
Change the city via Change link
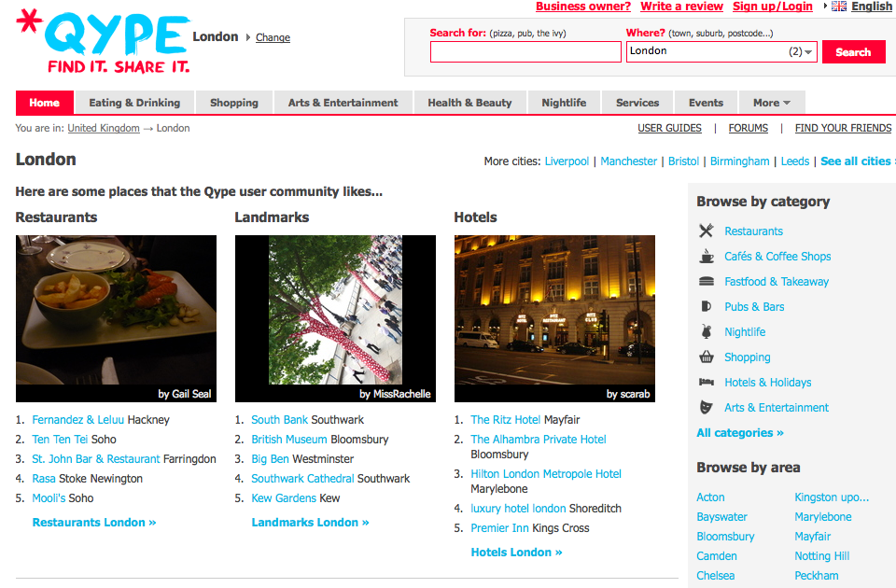273,37
